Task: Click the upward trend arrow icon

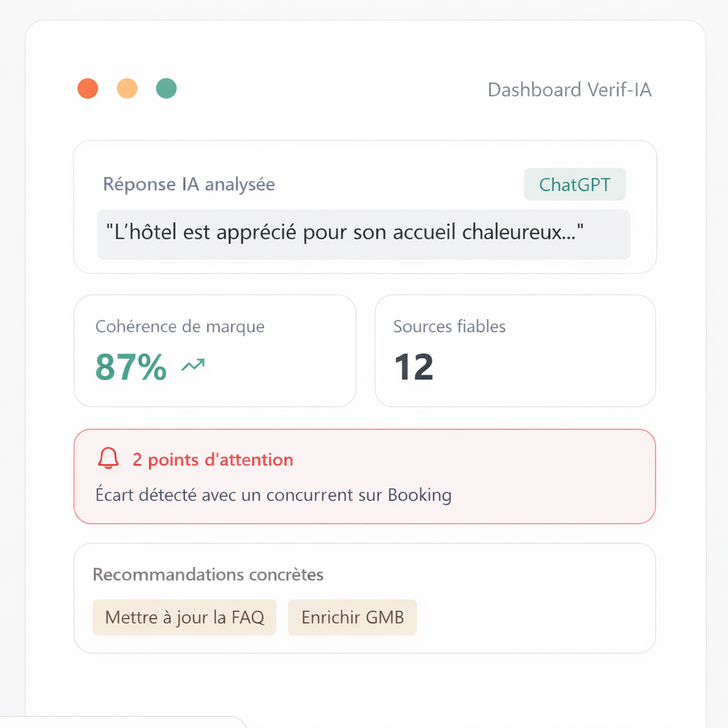Action: 193,366
